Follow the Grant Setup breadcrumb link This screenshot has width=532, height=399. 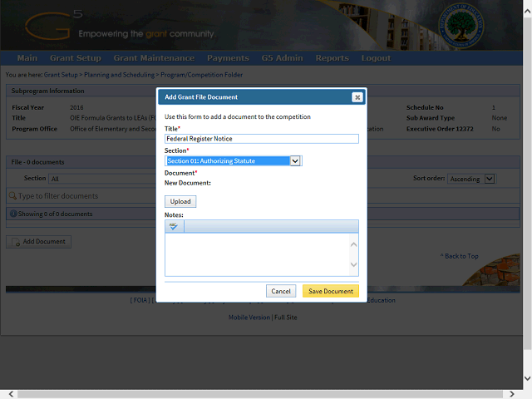tap(61, 75)
